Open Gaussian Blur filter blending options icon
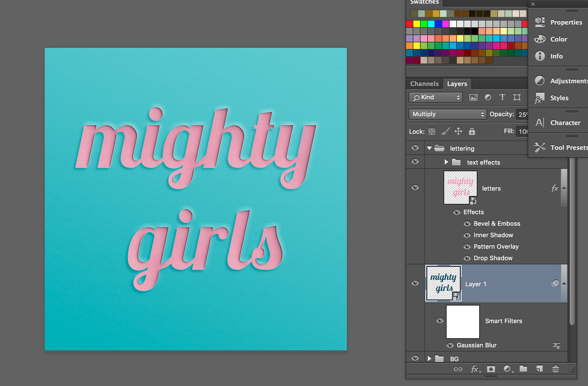This screenshot has height=386, width=588. pos(556,345)
